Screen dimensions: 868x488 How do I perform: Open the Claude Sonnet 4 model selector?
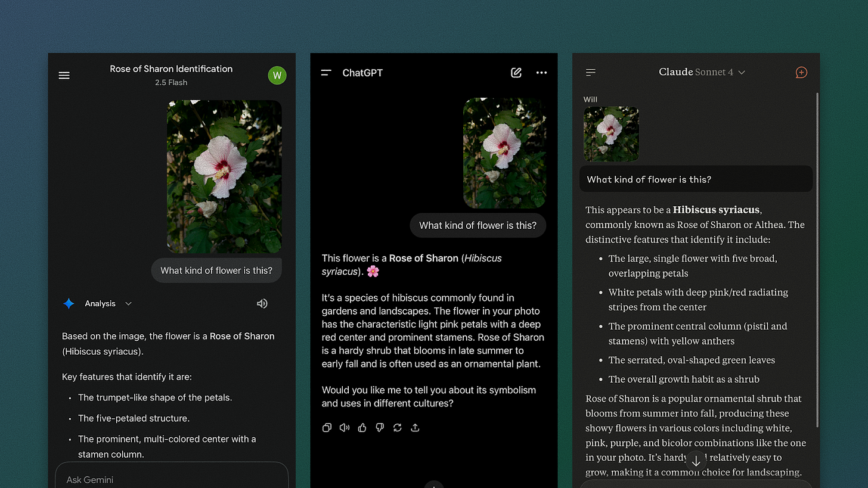coord(702,72)
